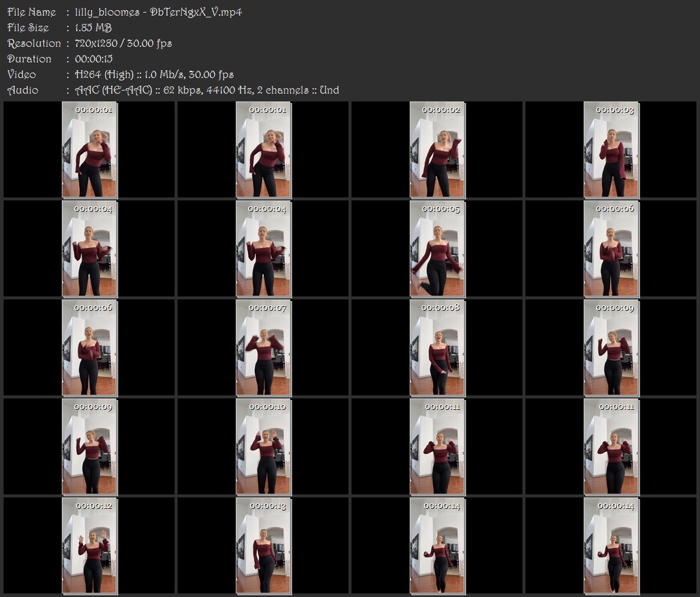Open the thumbnail stamped 00:00:03
700x597 pixels.
(611, 149)
